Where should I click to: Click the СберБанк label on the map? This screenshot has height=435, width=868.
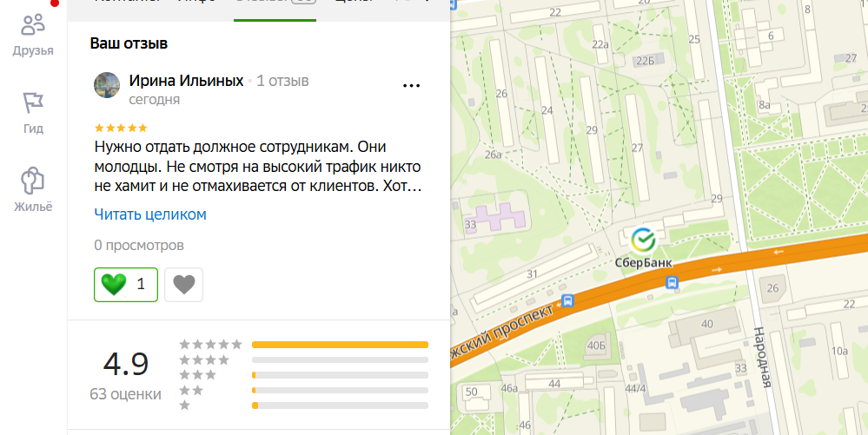pos(644,262)
